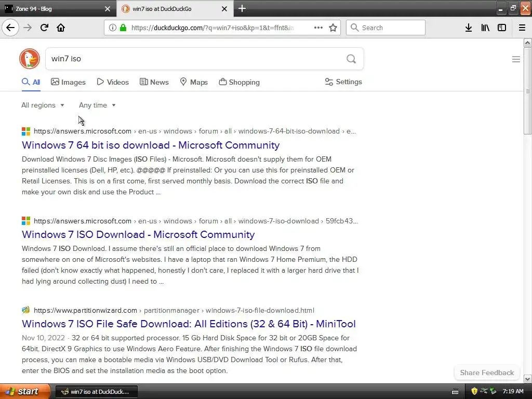
Task: Click the 7:19 AM taskbar clock
Action: point(513,391)
